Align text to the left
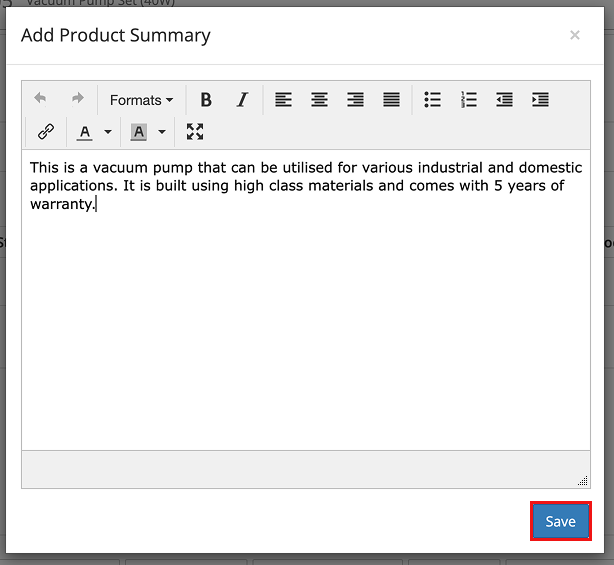Image resolution: width=614 pixels, height=565 pixels. click(x=284, y=100)
